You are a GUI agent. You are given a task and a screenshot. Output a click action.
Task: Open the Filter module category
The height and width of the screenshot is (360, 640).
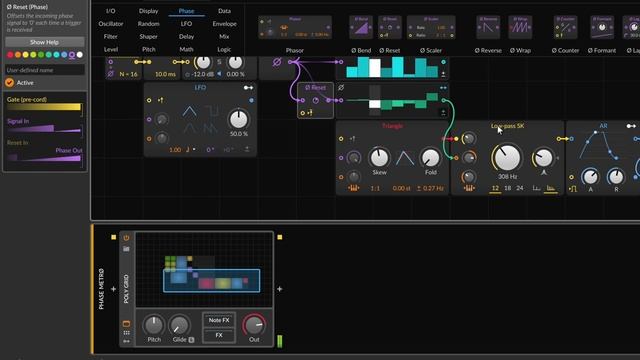(x=111, y=36)
